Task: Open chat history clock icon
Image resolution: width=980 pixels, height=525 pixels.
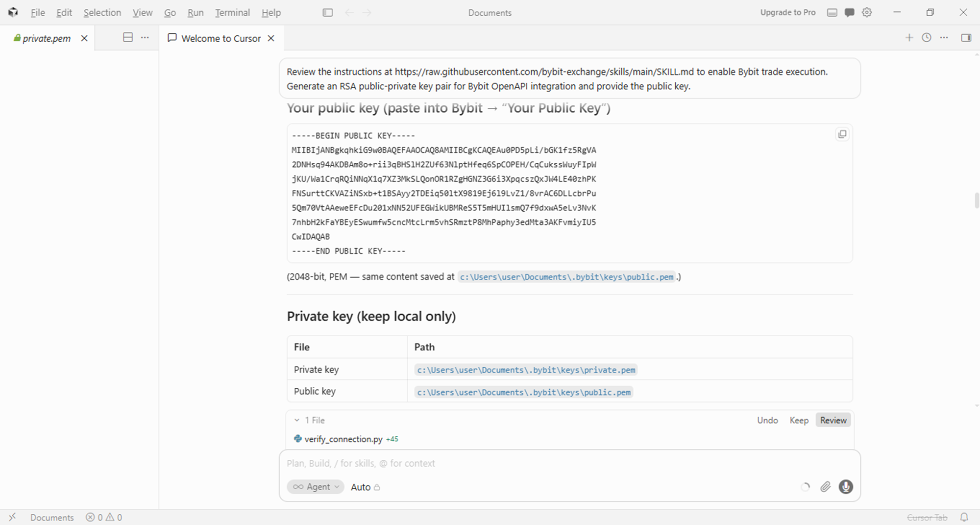Action: [x=927, y=38]
